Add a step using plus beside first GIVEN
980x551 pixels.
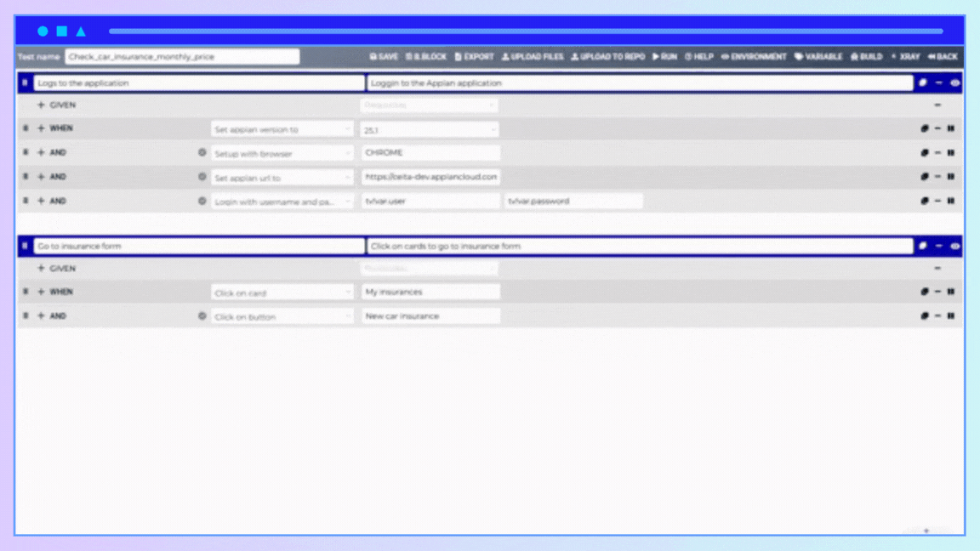(41, 105)
